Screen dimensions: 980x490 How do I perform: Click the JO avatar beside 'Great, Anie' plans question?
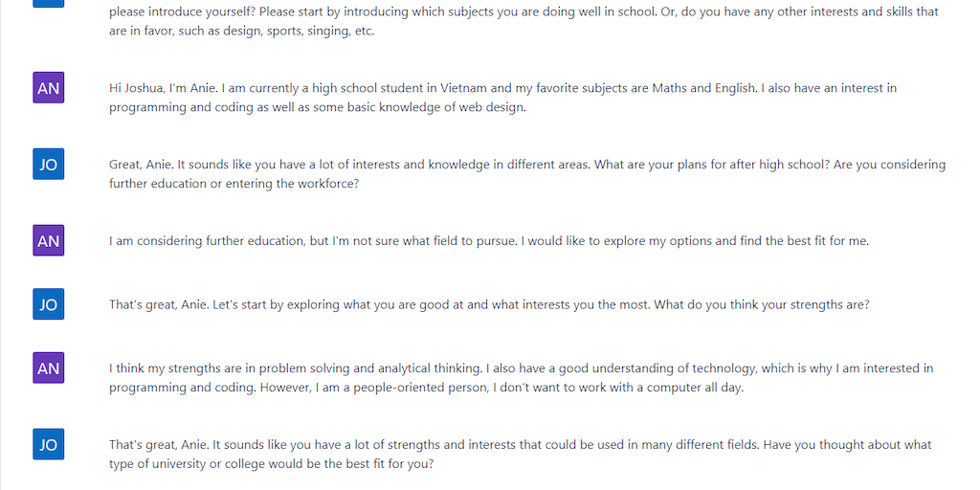pos(48,165)
